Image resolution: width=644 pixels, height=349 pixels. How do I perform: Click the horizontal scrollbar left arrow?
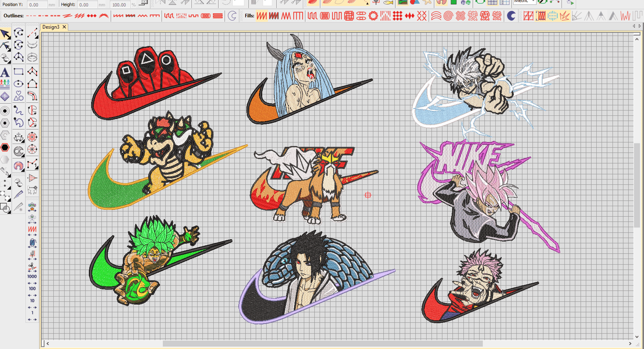point(48,343)
